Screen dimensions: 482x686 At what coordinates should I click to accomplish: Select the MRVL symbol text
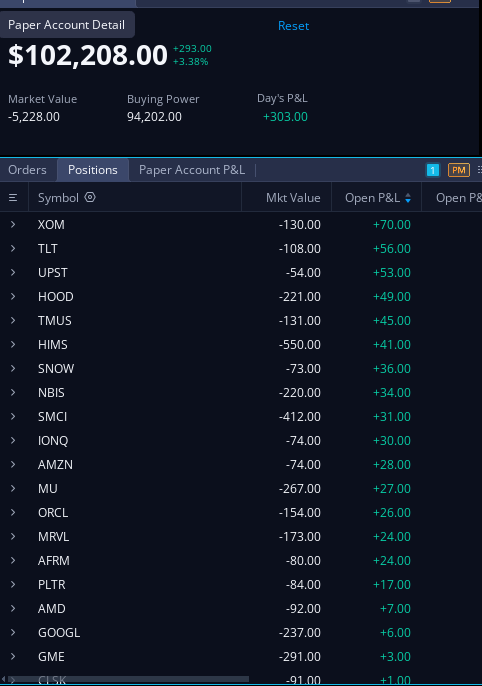click(53, 537)
